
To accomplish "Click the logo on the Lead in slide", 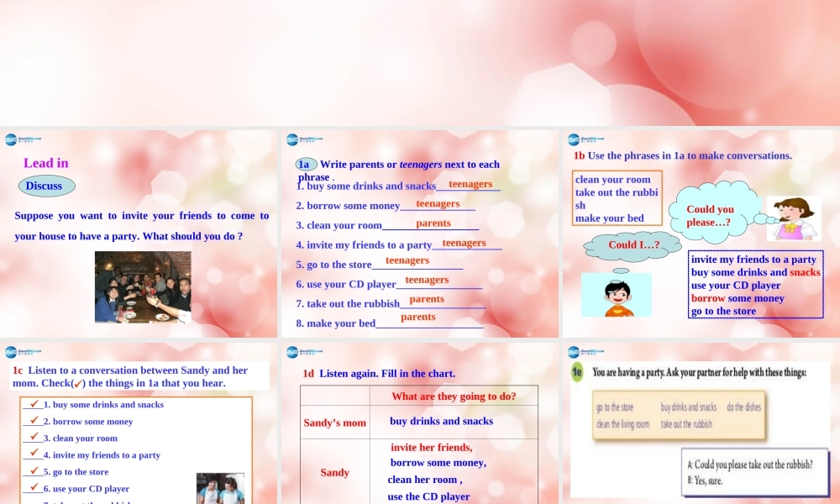I will [x=23, y=139].
